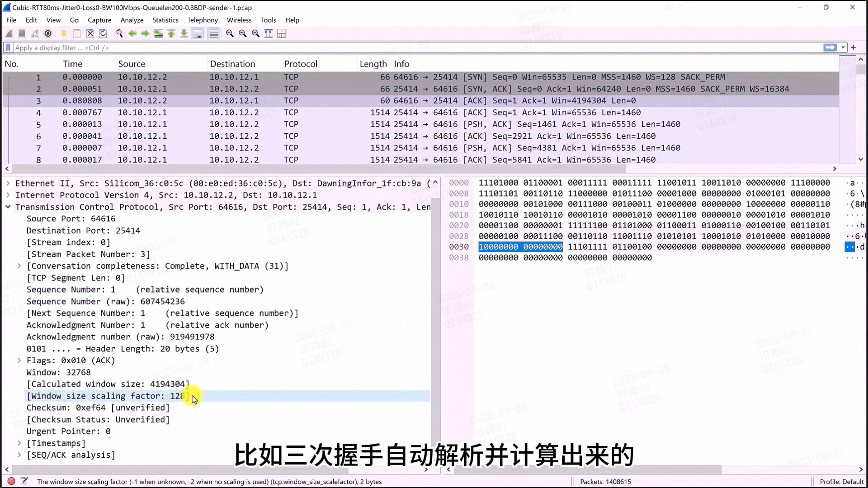The height and width of the screenshot is (488, 868).
Task: Open the Analyze menu
Action: (x=132, y=20)
